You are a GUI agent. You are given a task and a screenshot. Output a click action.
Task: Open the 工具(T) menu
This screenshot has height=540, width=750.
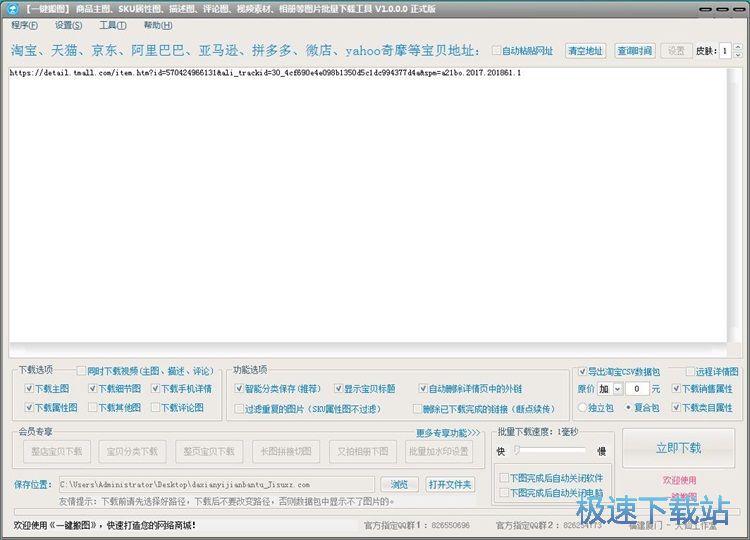click(112, 25)
